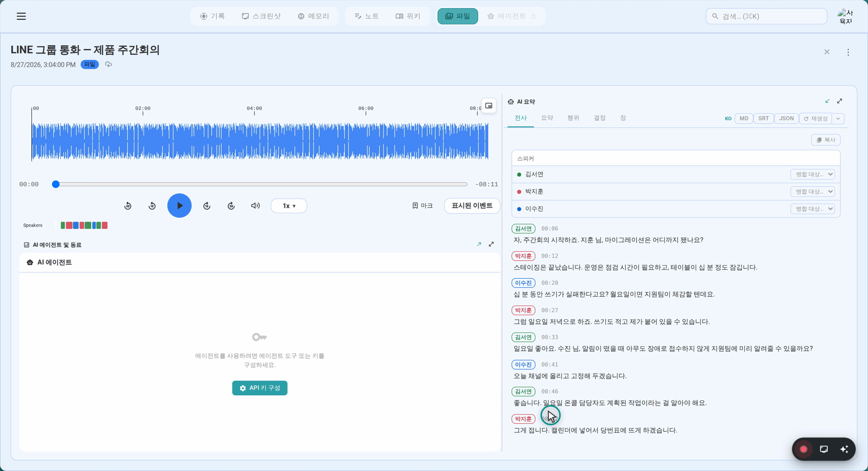The image size is (868, 471).
Task: Open the user avatar menu
Action: click(845, 16)
